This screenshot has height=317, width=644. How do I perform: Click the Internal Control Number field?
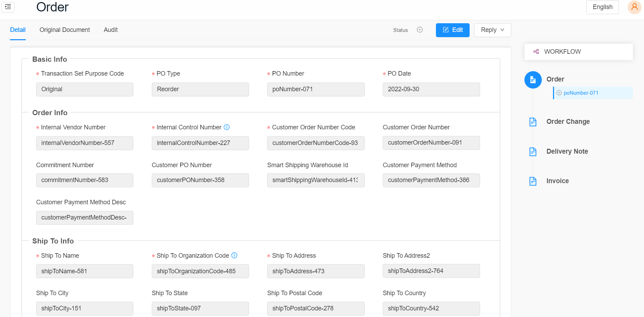(x=200, y=143)
